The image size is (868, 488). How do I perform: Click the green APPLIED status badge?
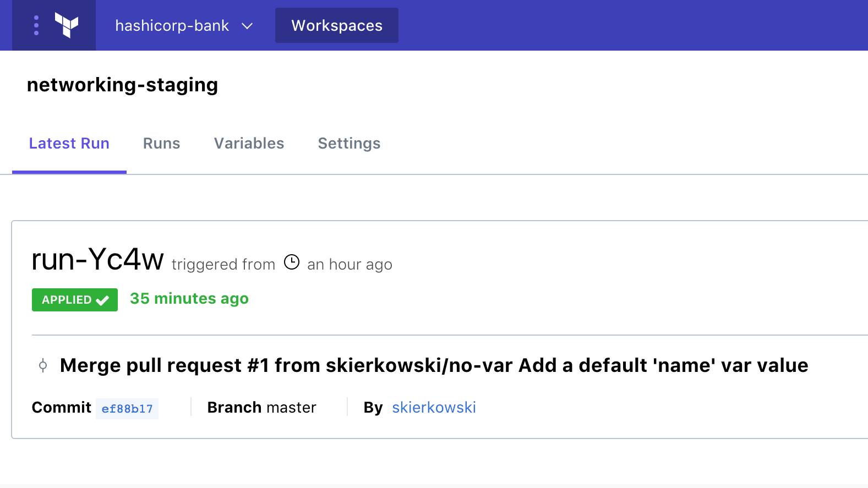pyautogui.click(x=67, y=300)
